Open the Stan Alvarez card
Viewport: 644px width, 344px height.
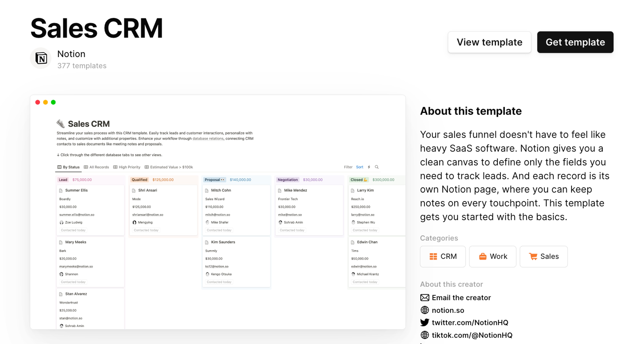pyautogui.click(x=91, y=309)
